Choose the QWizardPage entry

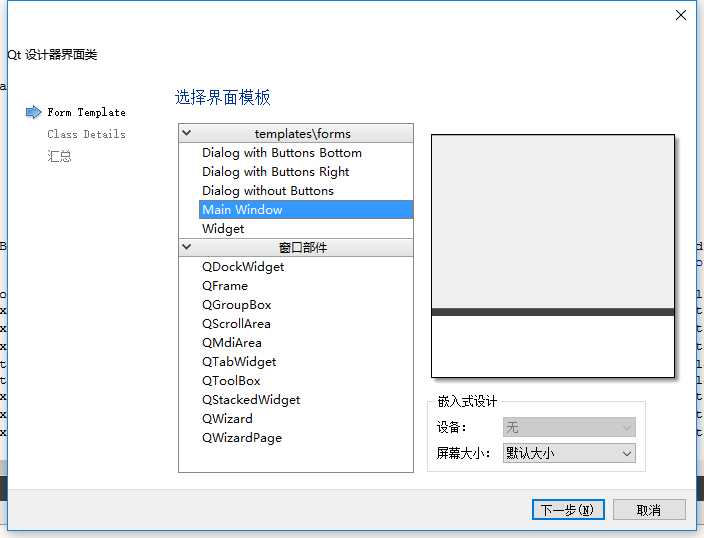point(242,437)
